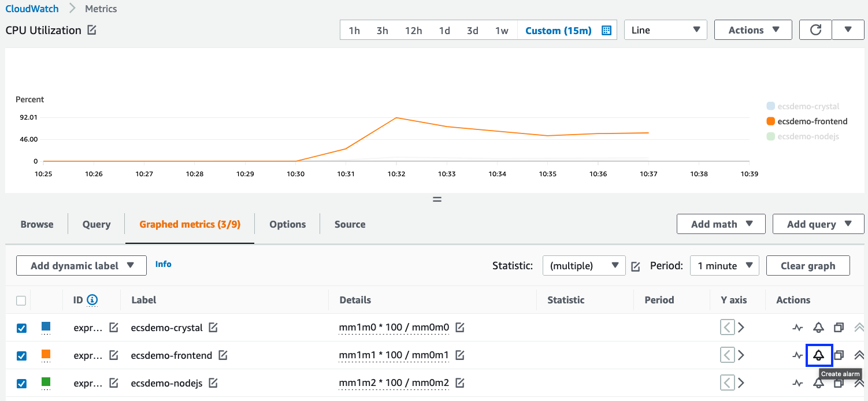Open the Period dropdown showing 1 minute
Screen dimensions: 868x401
pyautogui.click(x=724, y=265)
